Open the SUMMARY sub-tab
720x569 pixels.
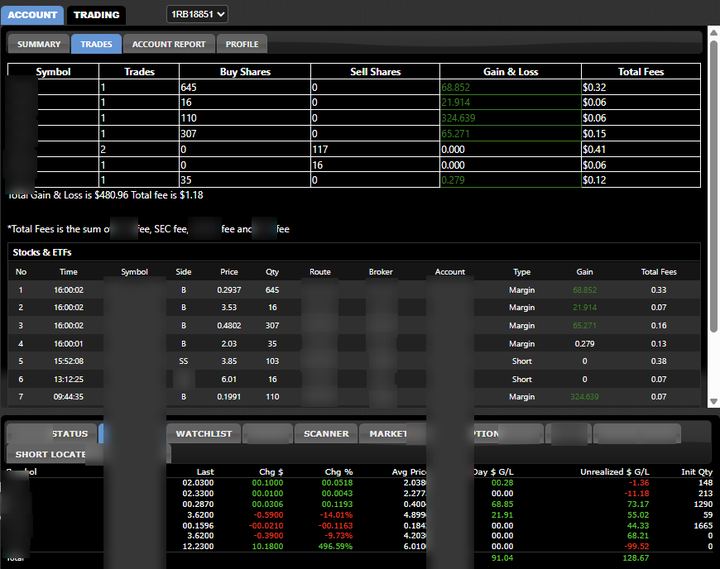pyautogui.click(x=39, y=44)
